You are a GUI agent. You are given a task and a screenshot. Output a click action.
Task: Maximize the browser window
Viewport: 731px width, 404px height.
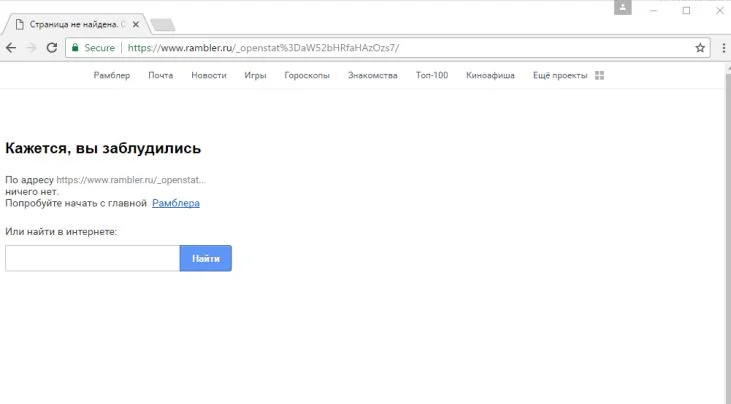[x=686, y=10]
